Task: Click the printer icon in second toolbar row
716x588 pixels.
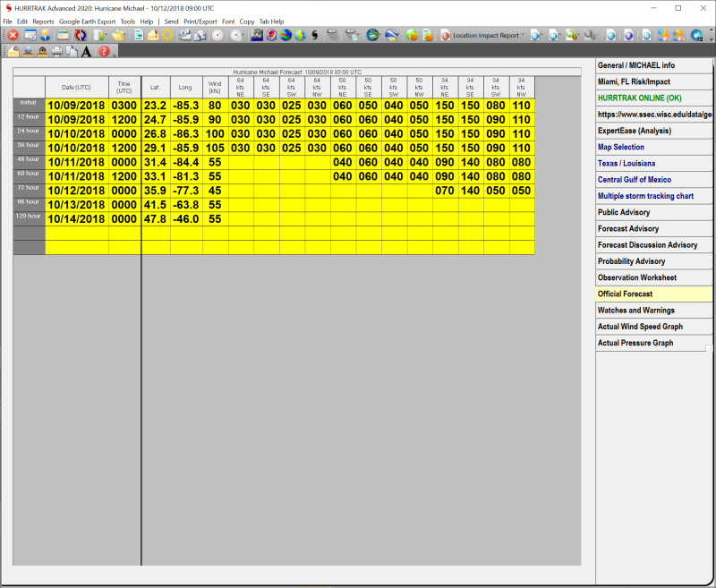Action: 56,52
